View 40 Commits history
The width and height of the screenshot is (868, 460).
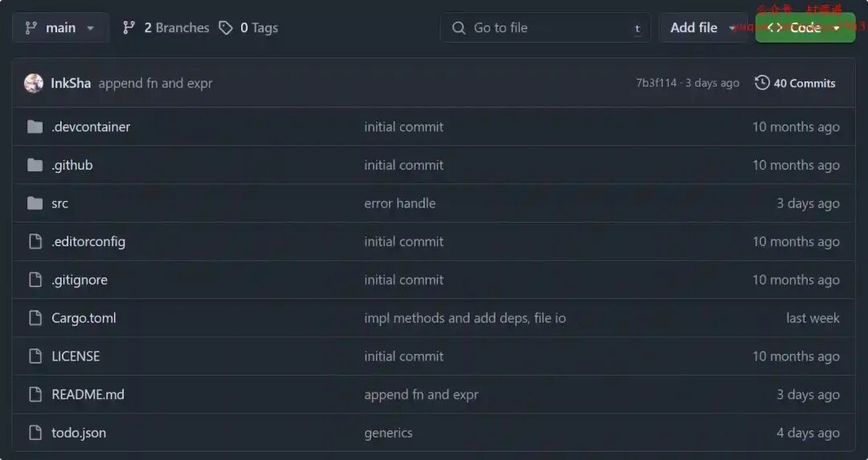point(804,83)
